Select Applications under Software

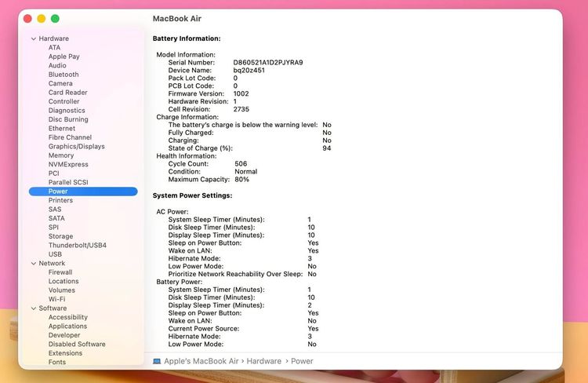click(x=67, y=326)
